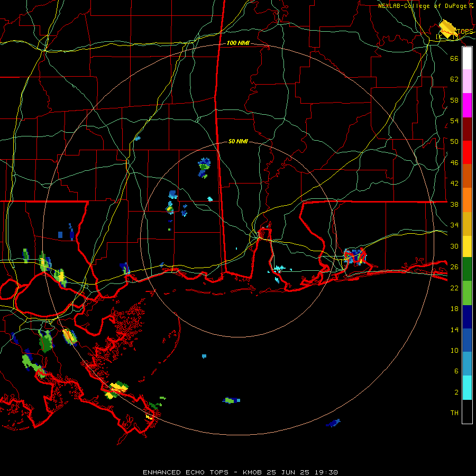Viewport: 476px width, 476px height.
Task: Click the legend value "34"
Action: 454,225
